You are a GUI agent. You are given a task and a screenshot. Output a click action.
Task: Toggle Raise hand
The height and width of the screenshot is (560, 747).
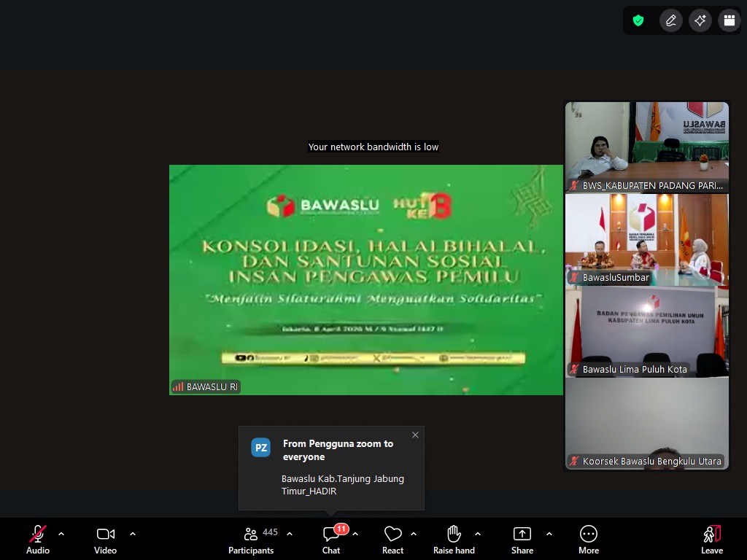tap(454, 540)
